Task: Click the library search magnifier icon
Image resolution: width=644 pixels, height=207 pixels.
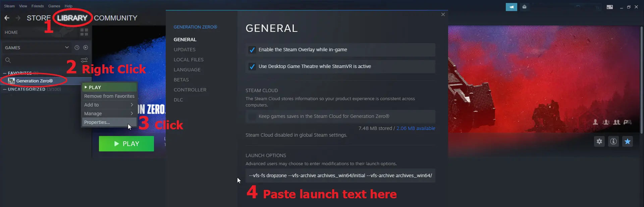Action: (8, 60)
